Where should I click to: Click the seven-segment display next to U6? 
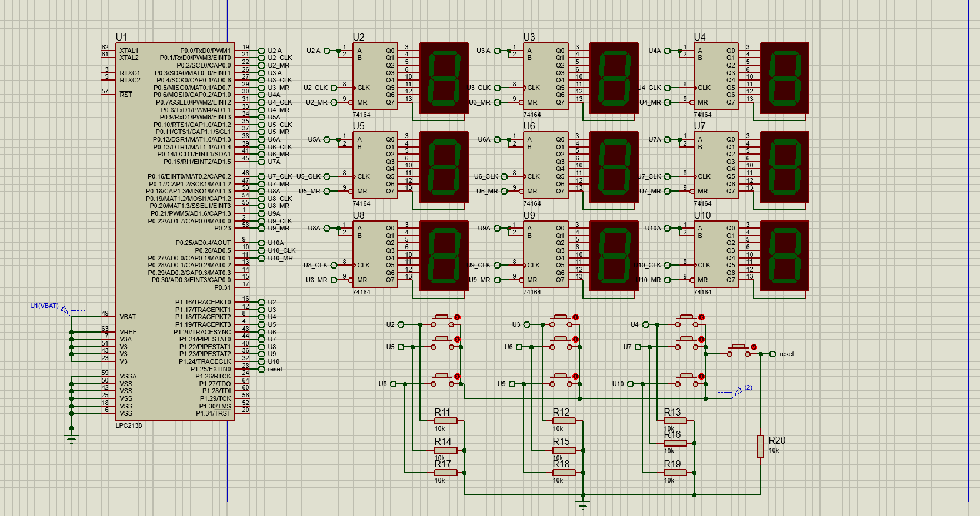(614, 167)
